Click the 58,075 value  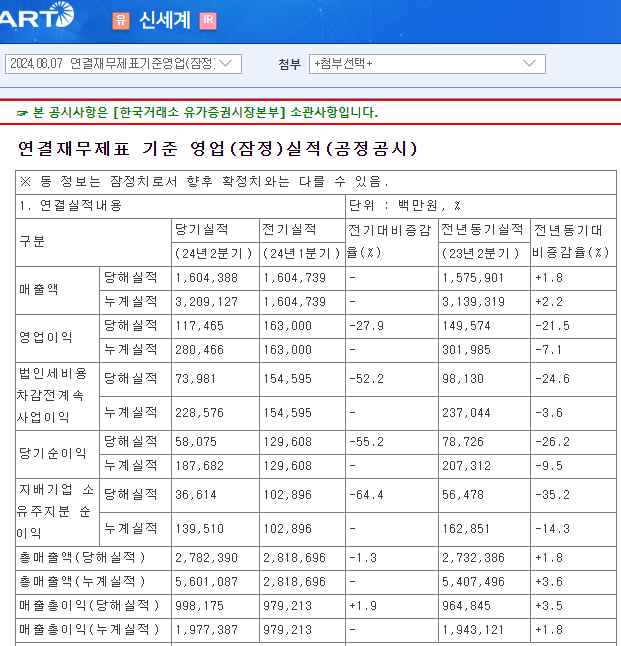(196, 442)
